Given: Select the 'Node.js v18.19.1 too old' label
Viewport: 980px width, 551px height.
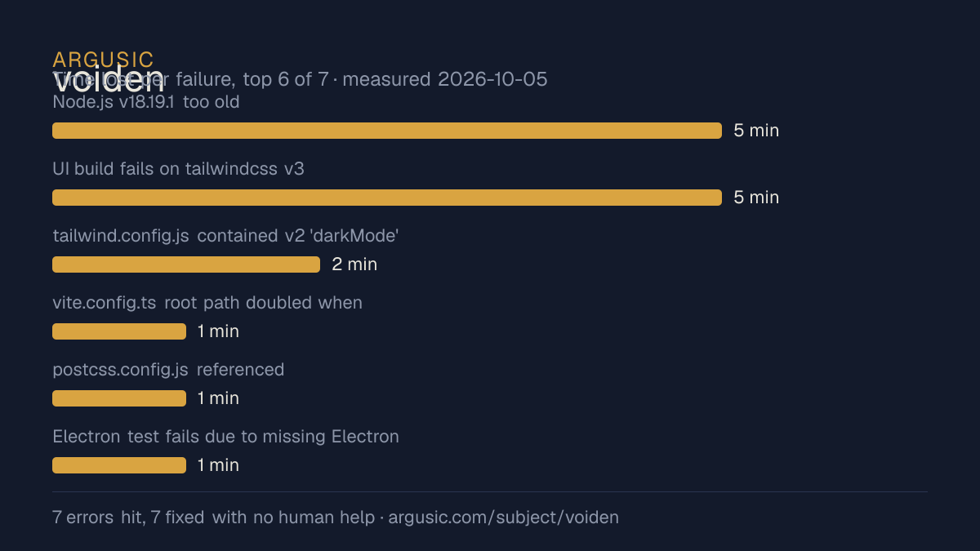Looking at the screenshot, I should tap(146, 102).
